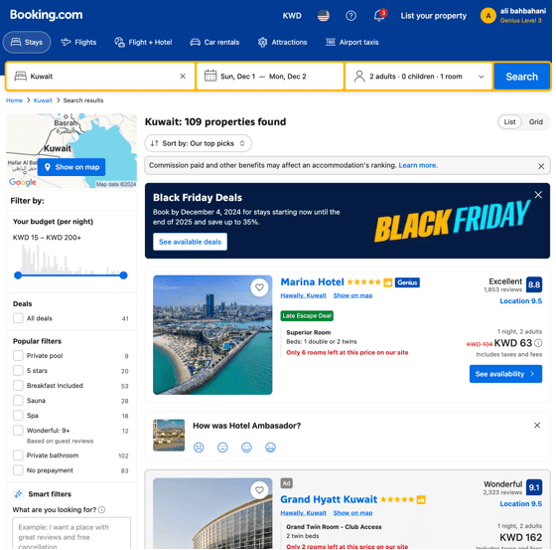Screen dimensions: 556x550
Task: Expand the guests and rooms dropdown
Action: pyautogui.click(x=418, y=76)
